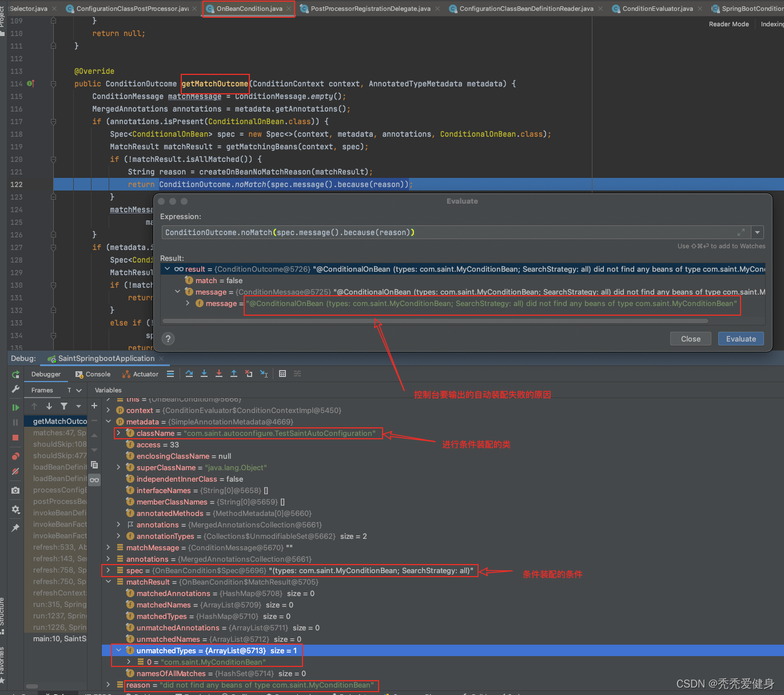Stop the debug session with red square
The height and width of the screenshot is (695, 784).
15,438
